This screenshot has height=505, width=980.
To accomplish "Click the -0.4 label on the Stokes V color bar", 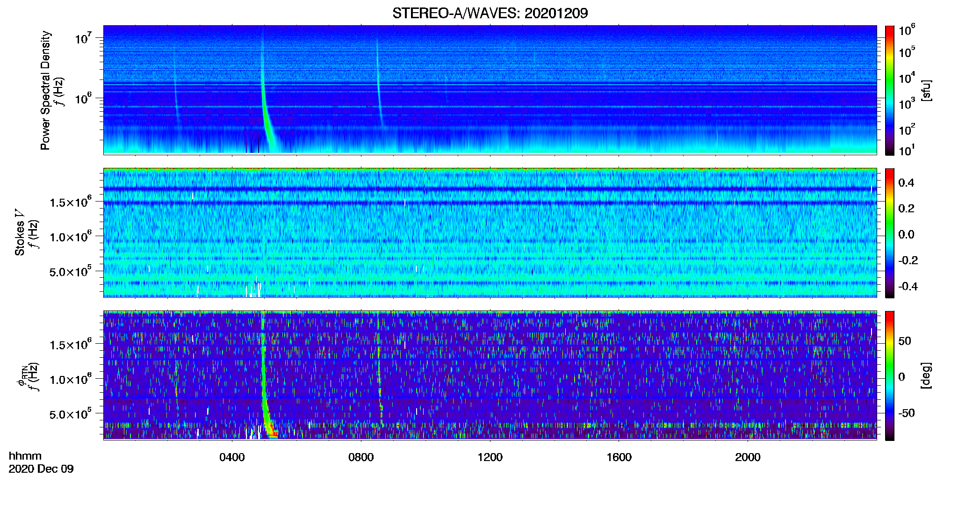I will click(908, 286).
